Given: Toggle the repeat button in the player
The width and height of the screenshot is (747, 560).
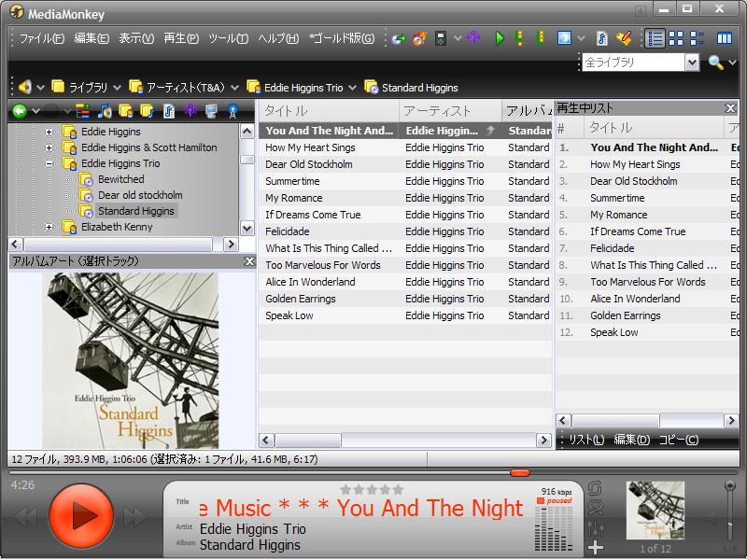Looking at the screenshot, I should [x=596, y=489].
